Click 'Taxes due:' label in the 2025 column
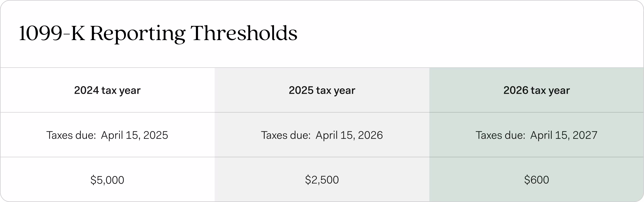 [x=286, y=135]
